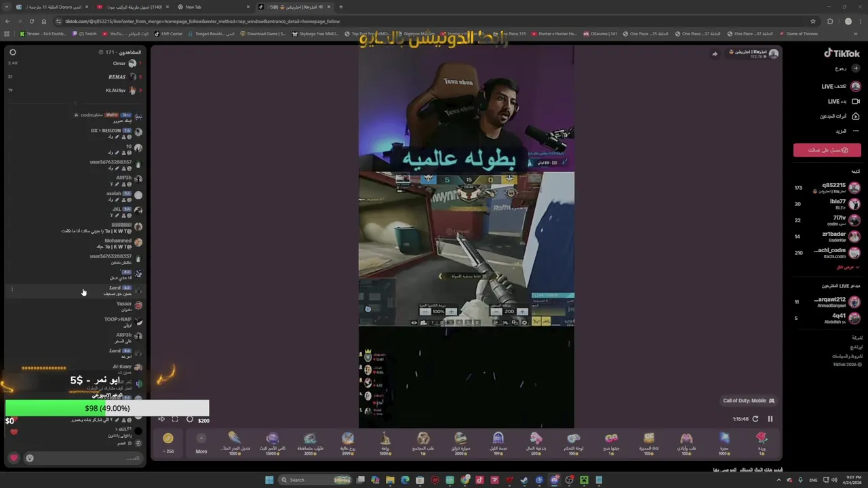The height and width of the screenshot is (488, 868).
Task: Click the Go LIVE camera icon
Action: tap(856, 102)
